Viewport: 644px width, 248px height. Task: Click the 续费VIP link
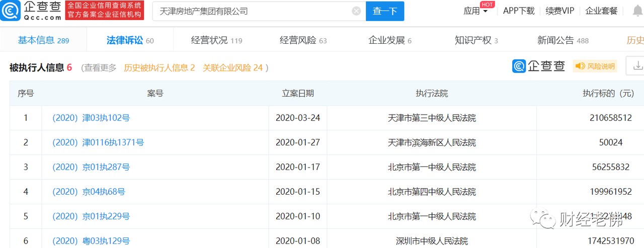tap(560, 11)
